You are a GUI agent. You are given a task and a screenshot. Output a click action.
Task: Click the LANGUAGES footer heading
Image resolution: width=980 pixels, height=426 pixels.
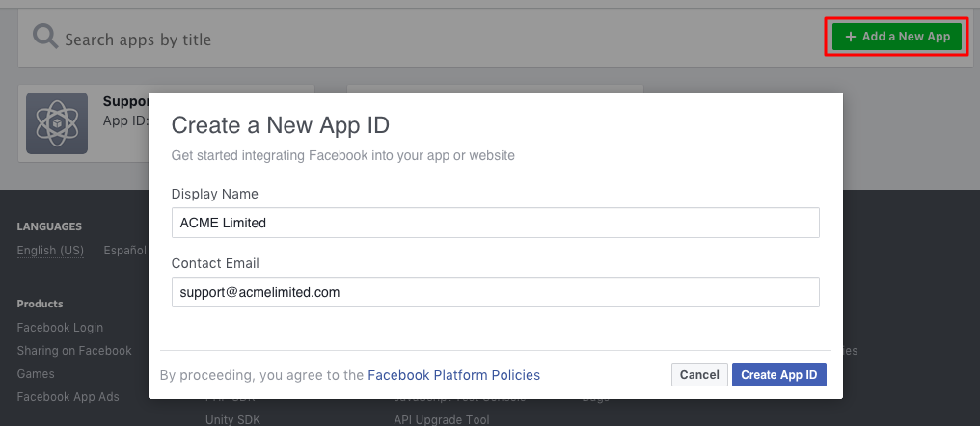point(49,226)
